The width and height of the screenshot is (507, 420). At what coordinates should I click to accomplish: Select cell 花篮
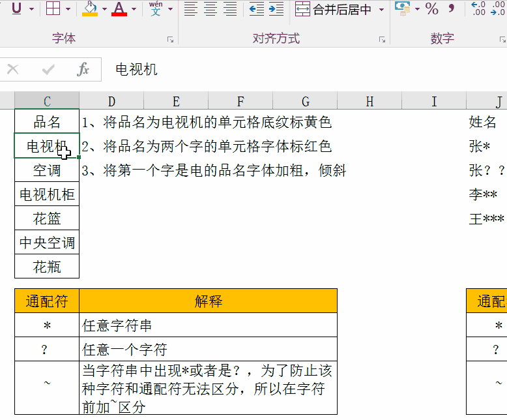click(x=47, y=218)
